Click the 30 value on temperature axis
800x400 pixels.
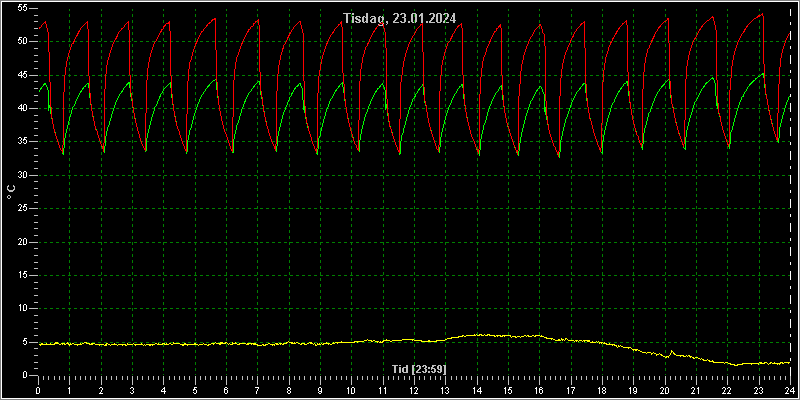pyautogui.click(x=20, y=175)
